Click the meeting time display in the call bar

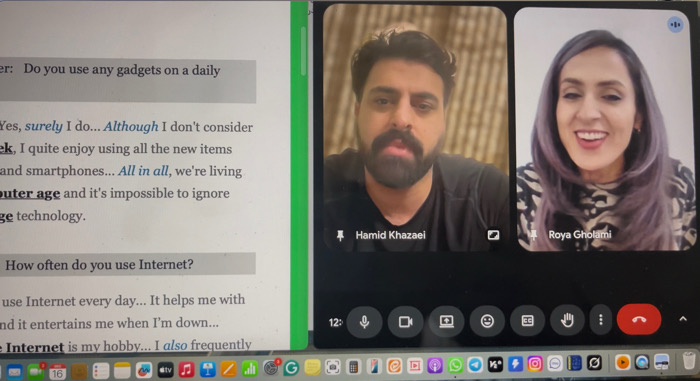(336, 322)
